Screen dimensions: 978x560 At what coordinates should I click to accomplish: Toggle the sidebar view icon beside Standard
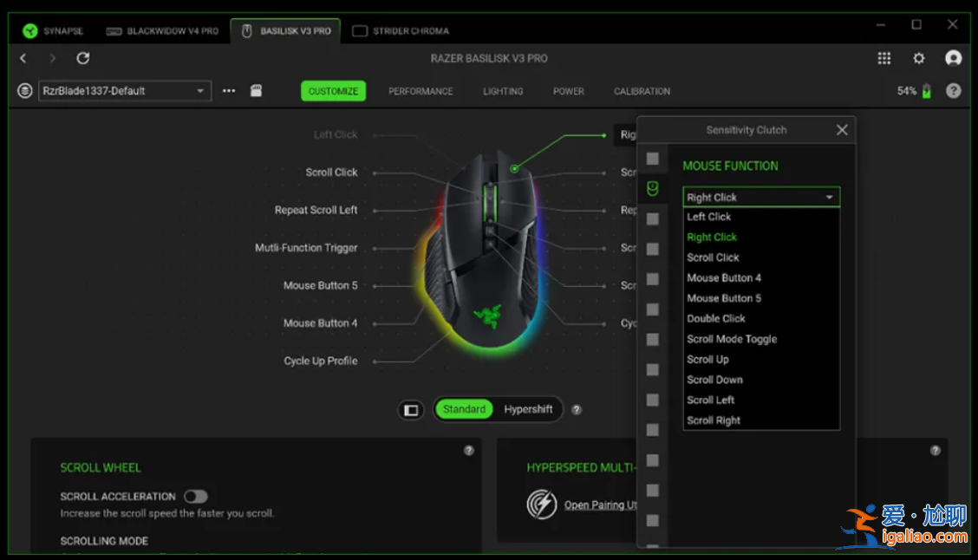411,410
